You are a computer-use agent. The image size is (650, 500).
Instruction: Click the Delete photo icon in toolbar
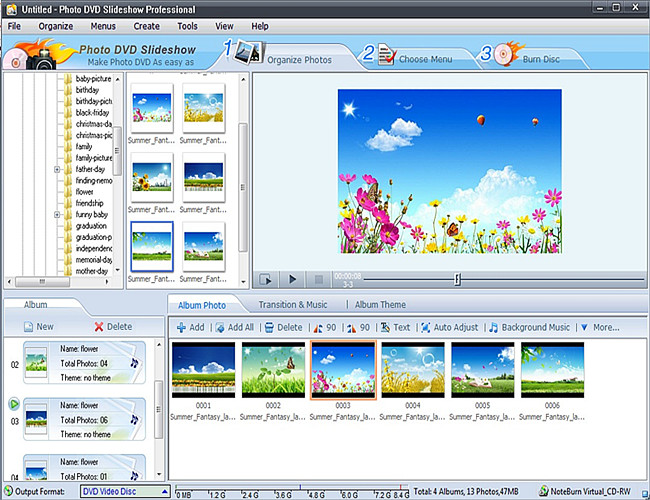[269, 328]
